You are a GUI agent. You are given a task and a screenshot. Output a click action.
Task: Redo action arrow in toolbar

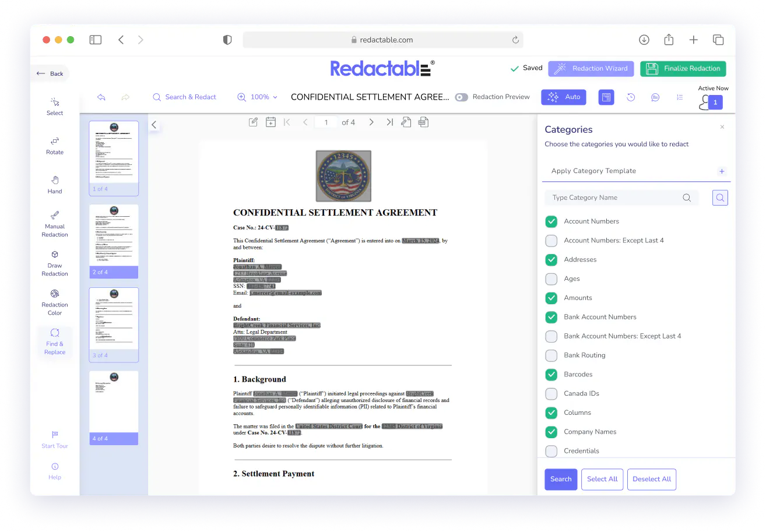(125, 97)
